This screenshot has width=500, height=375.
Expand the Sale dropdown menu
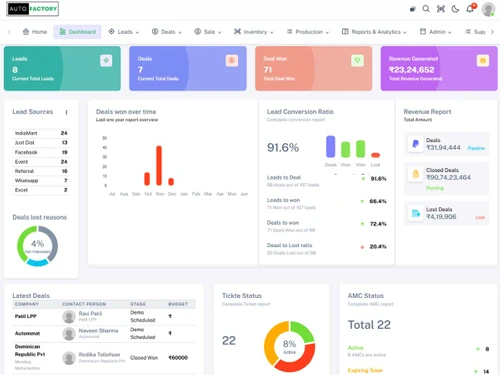pos(208,32)
